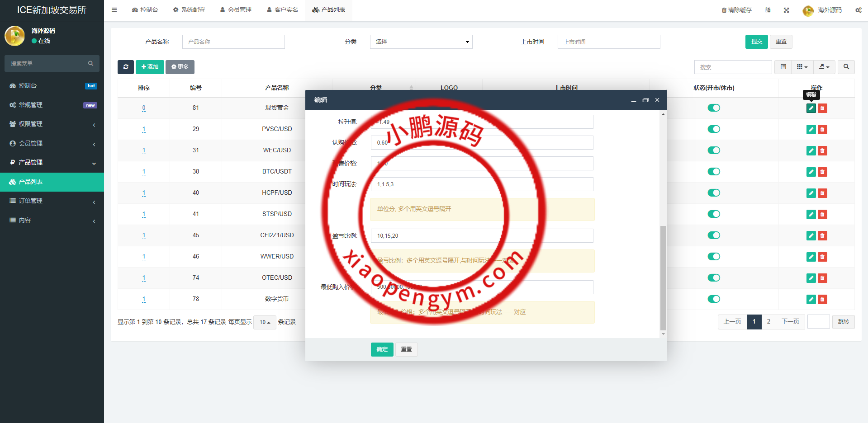Open the columns visibility dropdown
Viewport: 868px width, 423px height.
tap(802, 67)
